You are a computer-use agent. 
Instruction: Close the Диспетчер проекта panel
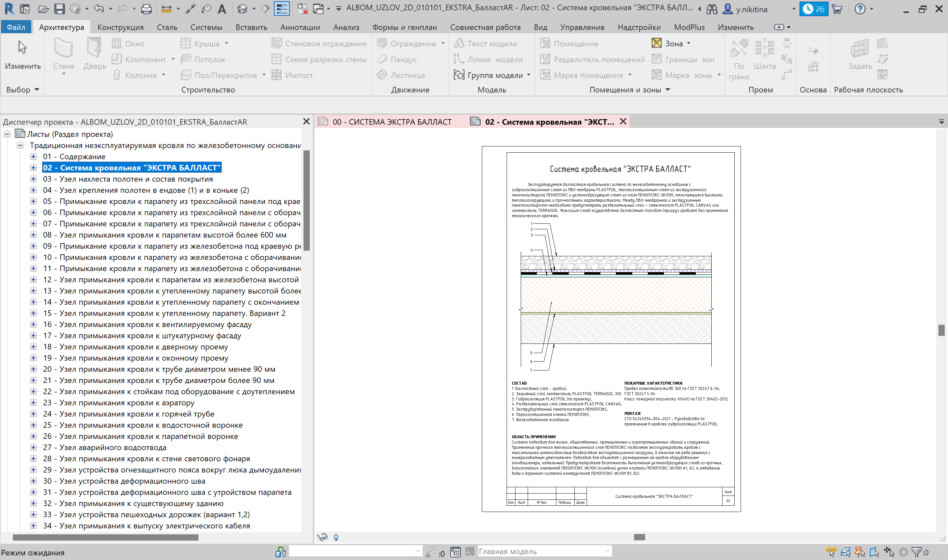pyautogui.click(x=306, y=121)
